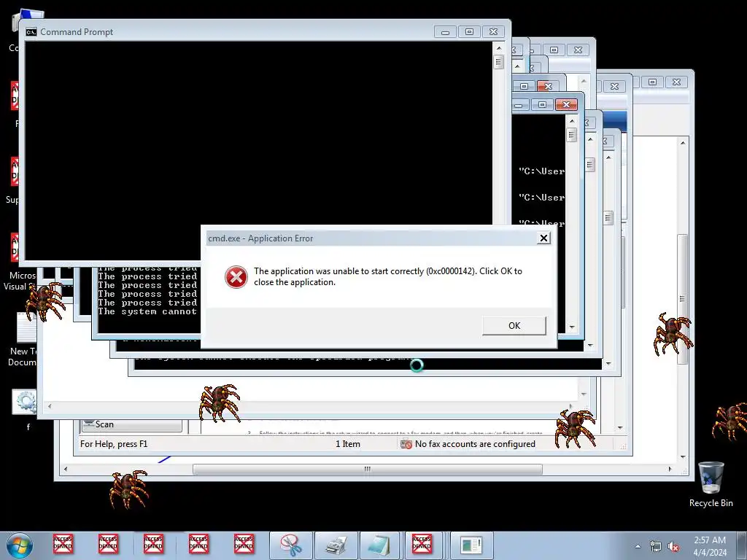Open Windows Fax and Scan taskbar icon
The width and height of the screenshot is (747, 560).
click(336, 545)
